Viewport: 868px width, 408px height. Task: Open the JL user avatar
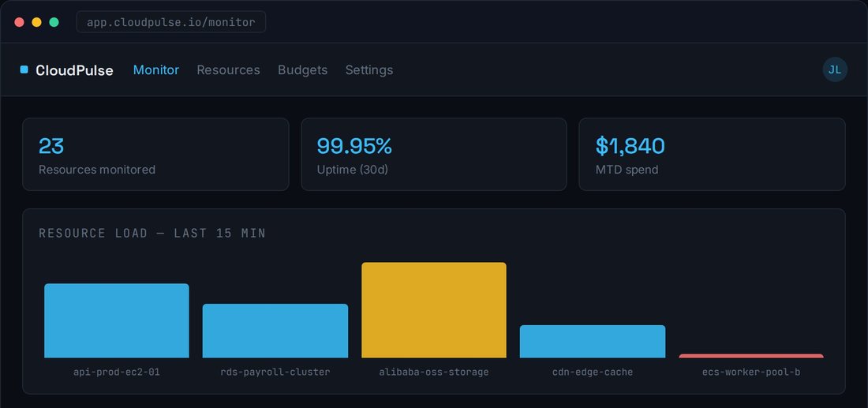(x=835, y=69)
